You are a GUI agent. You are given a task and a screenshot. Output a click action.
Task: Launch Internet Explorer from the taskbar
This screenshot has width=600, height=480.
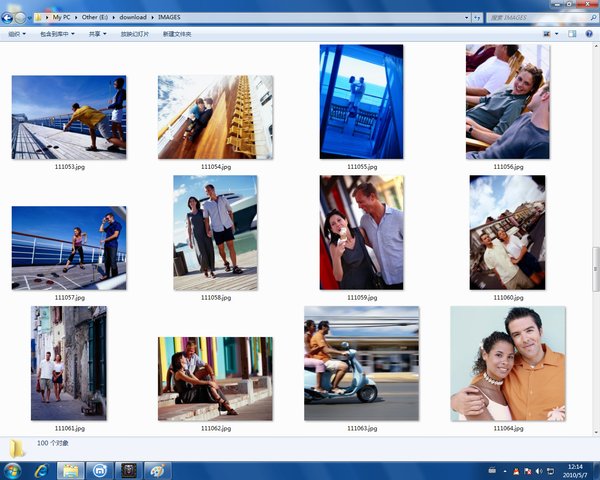pyautogui.click(x=42, y=469)
